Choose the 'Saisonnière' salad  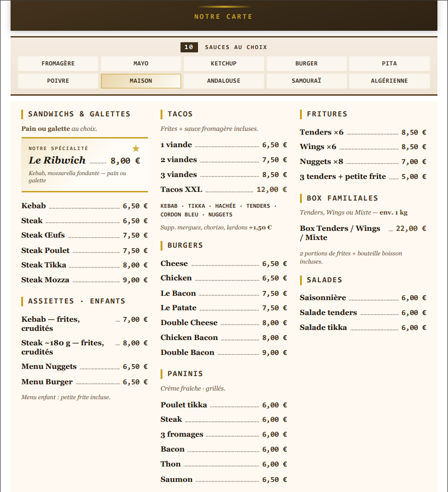click(363, 298)
